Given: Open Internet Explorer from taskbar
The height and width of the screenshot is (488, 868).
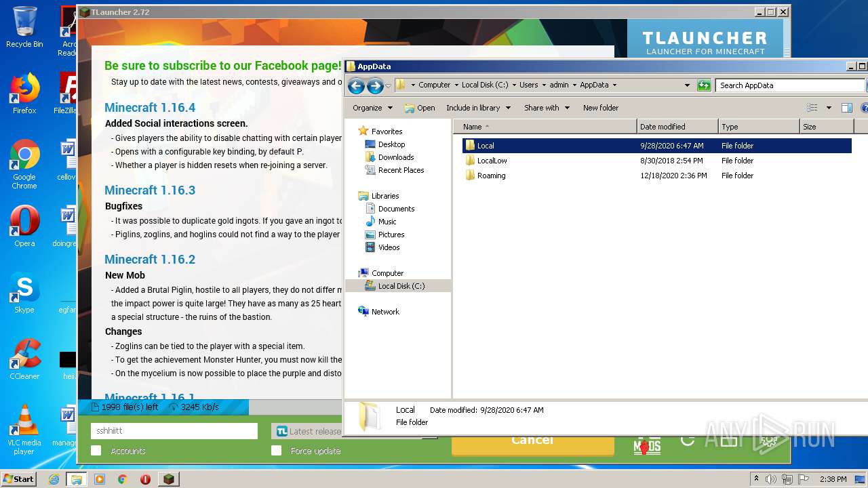Looking at the screenshot, I should (54, 479).
